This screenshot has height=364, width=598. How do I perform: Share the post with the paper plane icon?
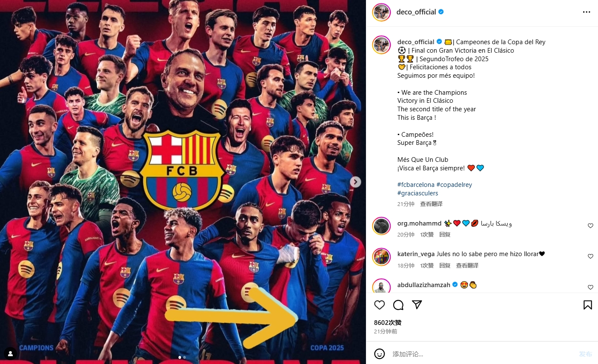click(417, 305)
